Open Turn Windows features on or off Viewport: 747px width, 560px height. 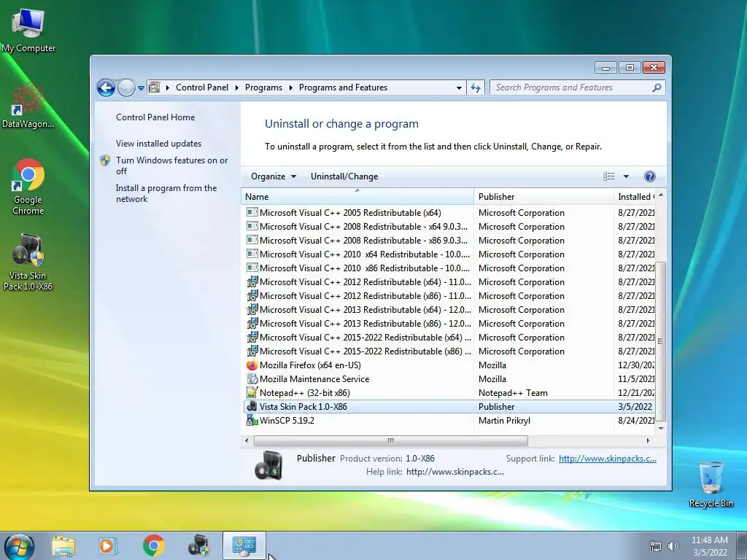click(x=171, y=166)
